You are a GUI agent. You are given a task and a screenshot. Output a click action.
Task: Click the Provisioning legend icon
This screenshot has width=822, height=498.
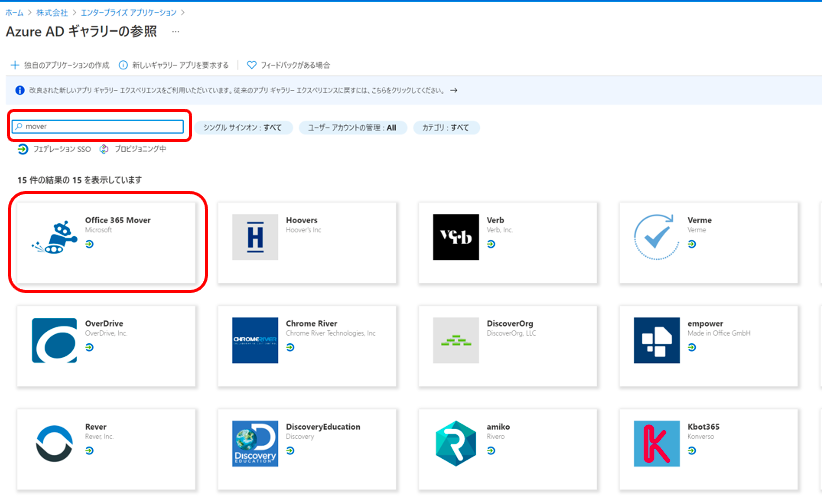click(104, 149)
